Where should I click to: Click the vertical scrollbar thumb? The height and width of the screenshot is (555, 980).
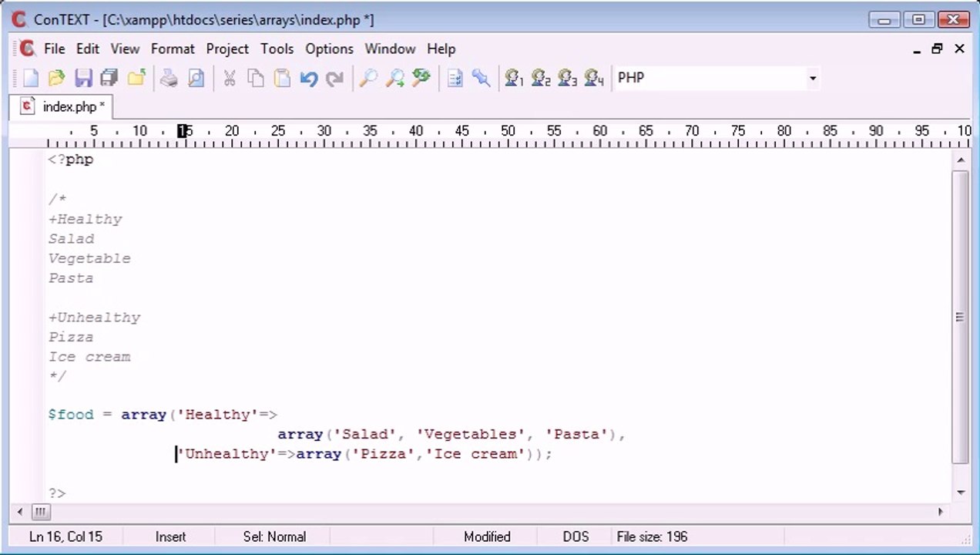click(x=960, y=317)
